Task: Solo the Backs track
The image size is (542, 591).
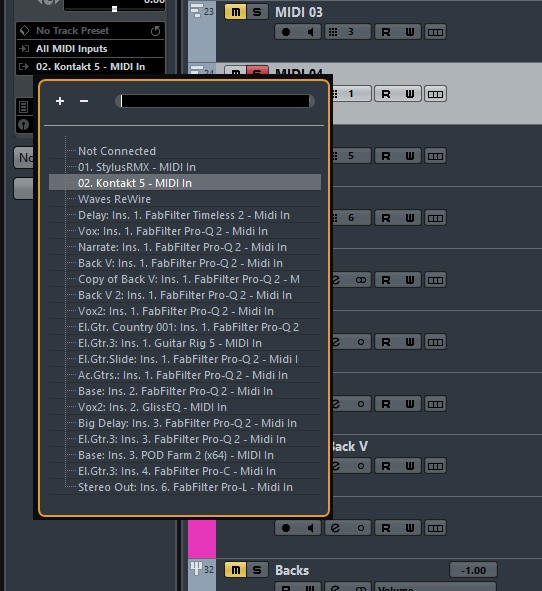Action: [x=257, y=570]
